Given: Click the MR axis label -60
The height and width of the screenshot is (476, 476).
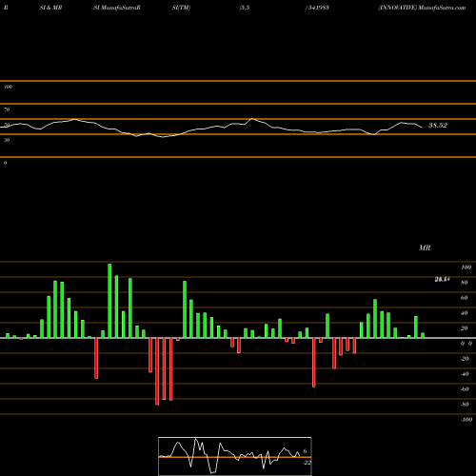Looking at the screenshot, I should click(465, 389).
